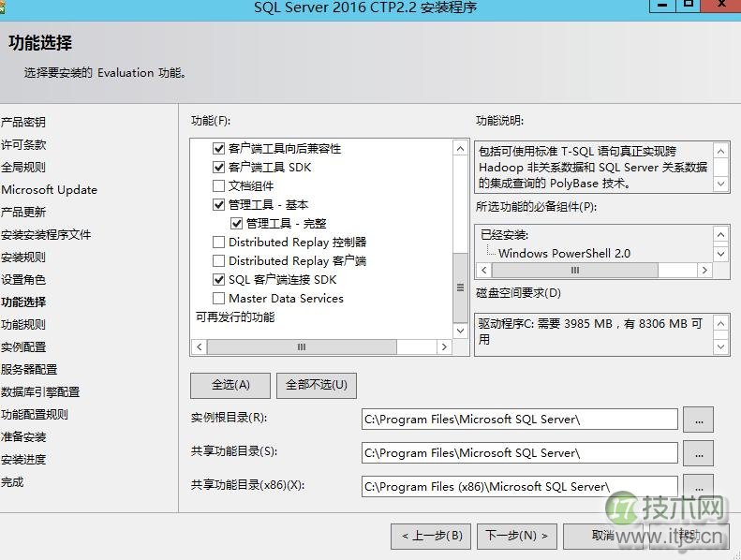Click 全部不选(U) button

coord(316,385)
